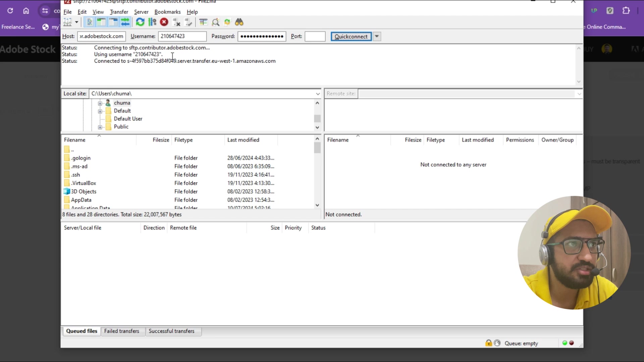644x362 pixels.
Task: Expand the chuma tree node
Action: [100, 103]
